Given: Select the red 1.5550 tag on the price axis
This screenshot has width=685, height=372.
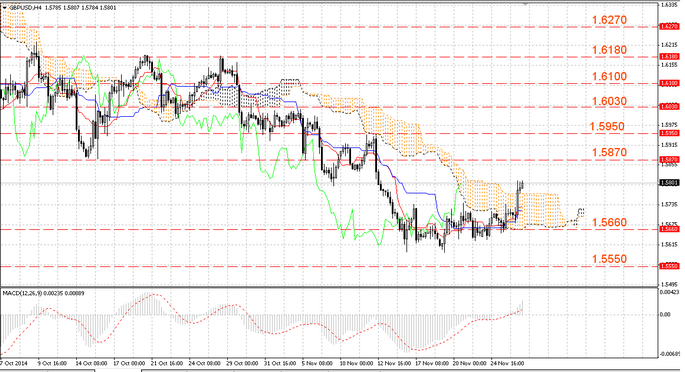Looking at the screenshot, I should [669, 265].
